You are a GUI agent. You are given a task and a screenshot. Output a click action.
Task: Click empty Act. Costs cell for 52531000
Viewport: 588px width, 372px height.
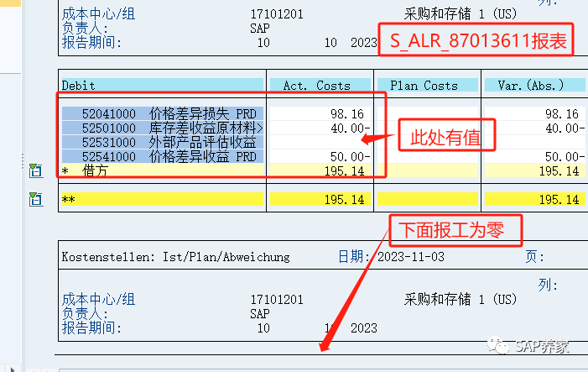(320, 142)
